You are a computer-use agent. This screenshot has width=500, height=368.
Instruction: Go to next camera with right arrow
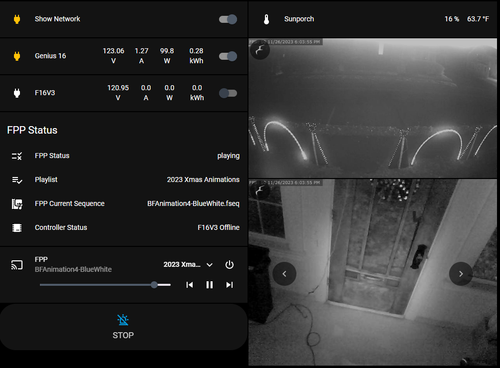(461, 274)
